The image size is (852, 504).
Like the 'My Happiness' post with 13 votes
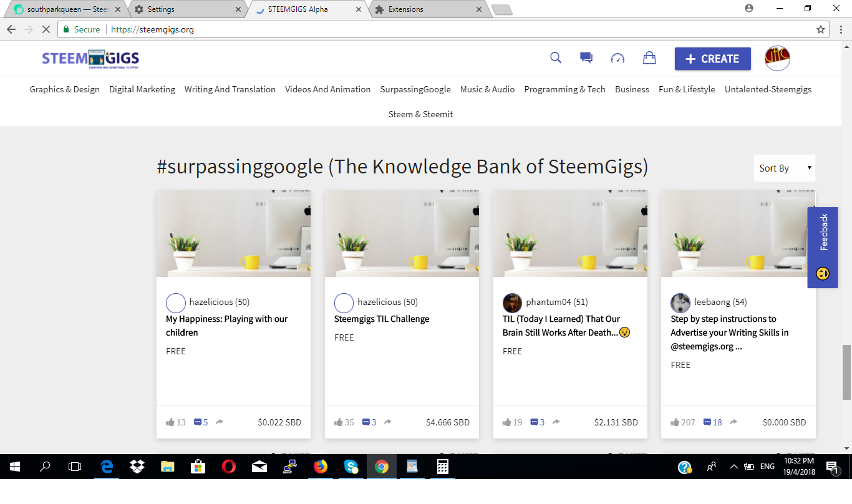(x=170, y=422)
